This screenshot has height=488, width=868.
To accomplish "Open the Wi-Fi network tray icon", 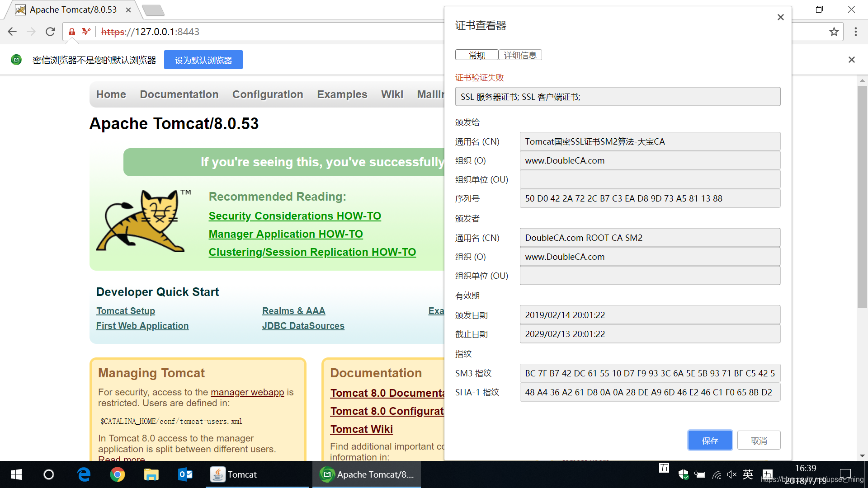I will 717,474.
